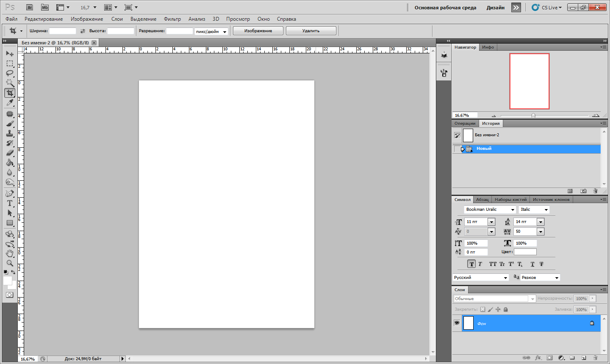
Task: Toggle Strikethrough text style
Action: [541, 264]
